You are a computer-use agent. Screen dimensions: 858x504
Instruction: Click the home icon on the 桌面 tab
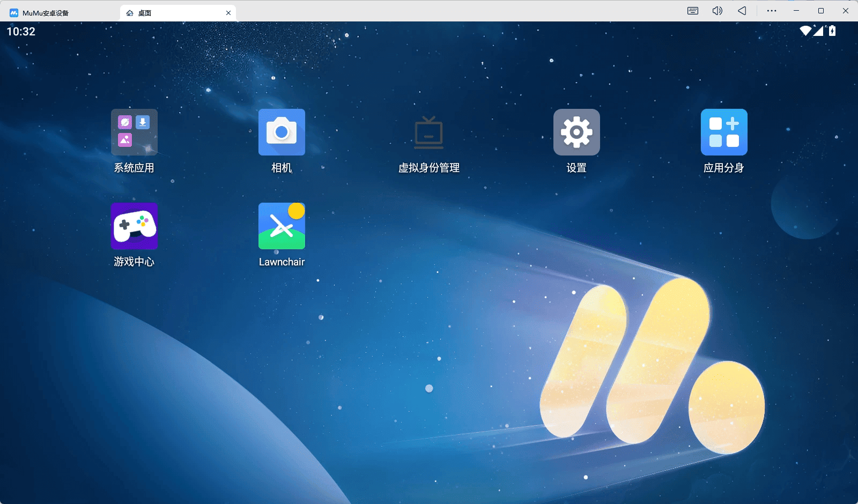(x=129, y=12)
